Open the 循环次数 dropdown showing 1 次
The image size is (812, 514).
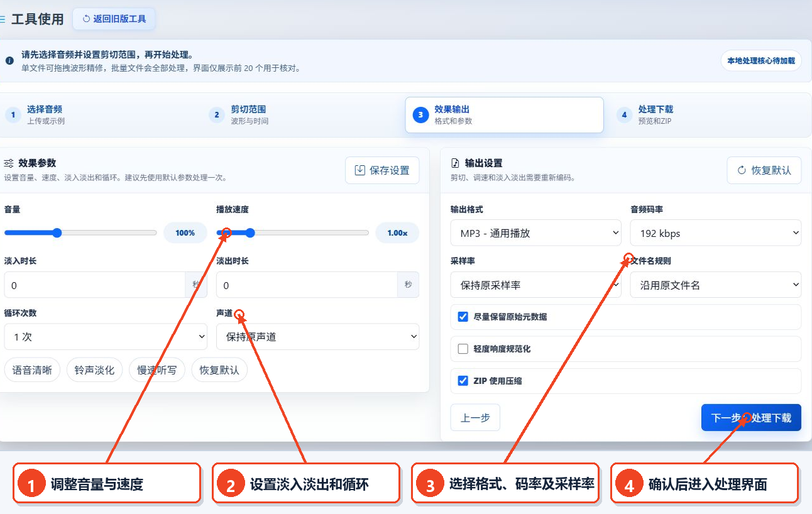click(x=106, y=337)
